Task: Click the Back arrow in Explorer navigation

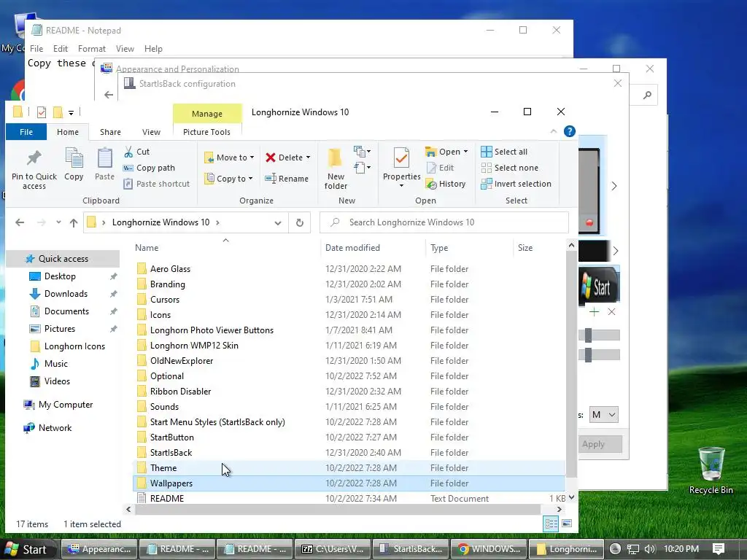Action: 20,222
